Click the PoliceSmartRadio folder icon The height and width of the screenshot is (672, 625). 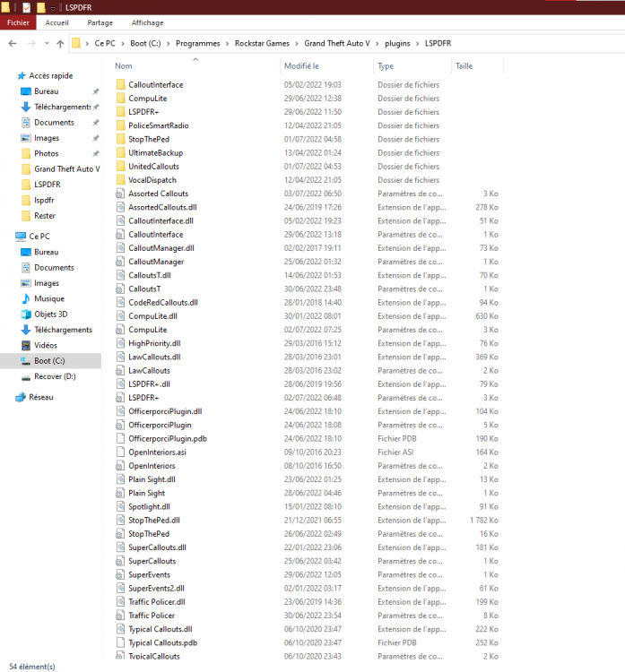(121, 125)
